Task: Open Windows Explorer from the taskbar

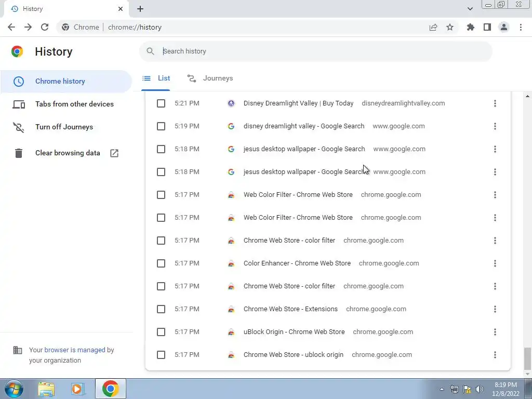Action: pyautogui.click(x=46, y=389)
